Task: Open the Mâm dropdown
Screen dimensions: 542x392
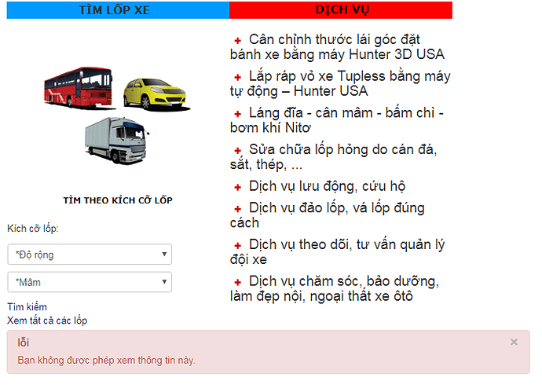Action: pos(90,282)
